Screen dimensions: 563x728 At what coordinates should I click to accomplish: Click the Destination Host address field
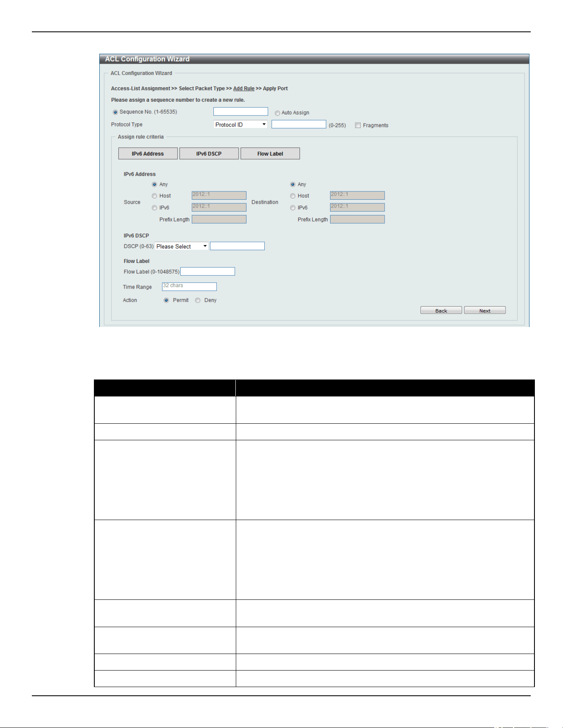click(357, 196)
